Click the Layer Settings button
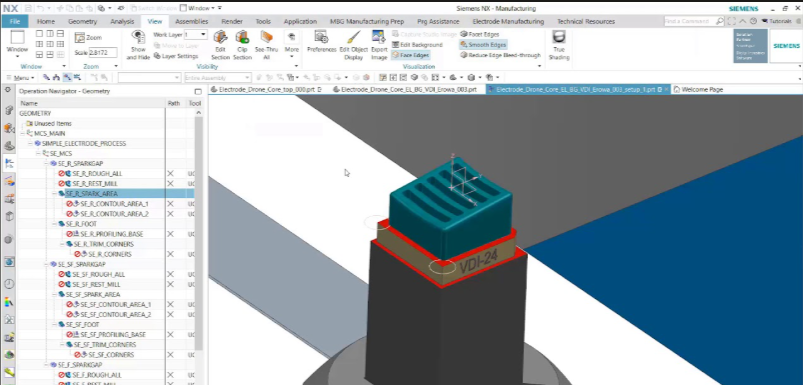Viewport: 803px width, 385px height. [176, 56]
